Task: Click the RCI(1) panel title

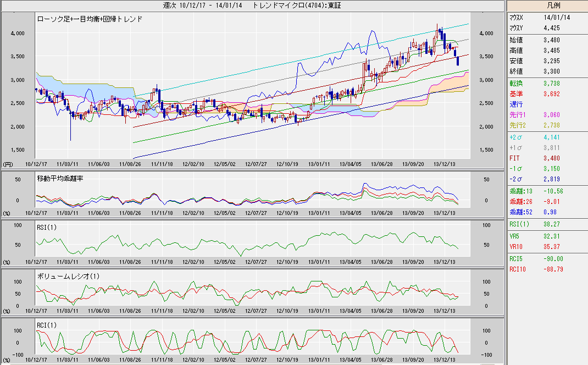Action: [x=48, y=325]
